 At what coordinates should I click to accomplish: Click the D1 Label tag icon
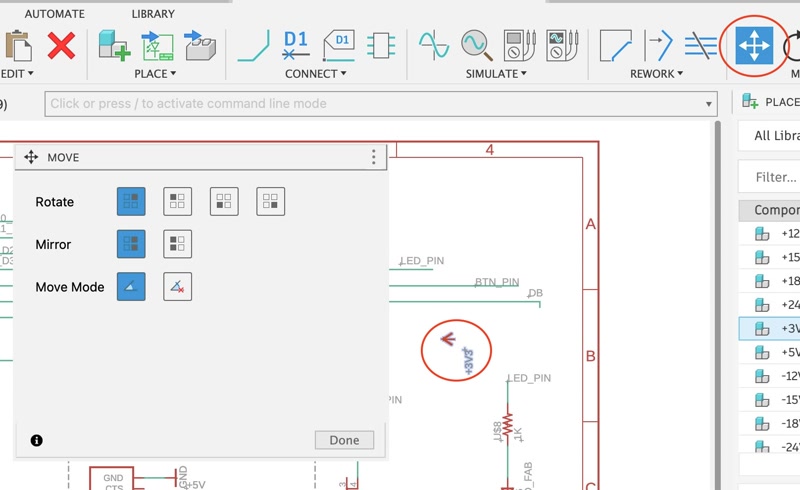339,45
